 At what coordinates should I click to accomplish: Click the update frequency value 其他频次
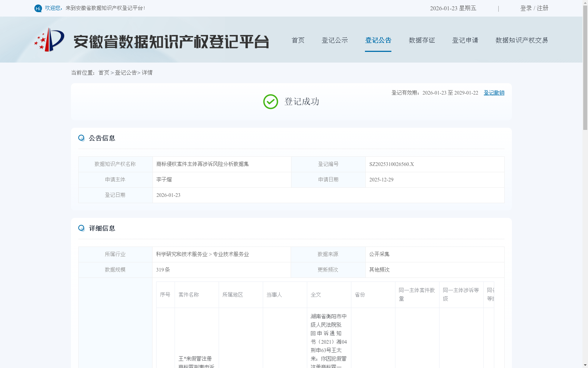tap(379, 270)
